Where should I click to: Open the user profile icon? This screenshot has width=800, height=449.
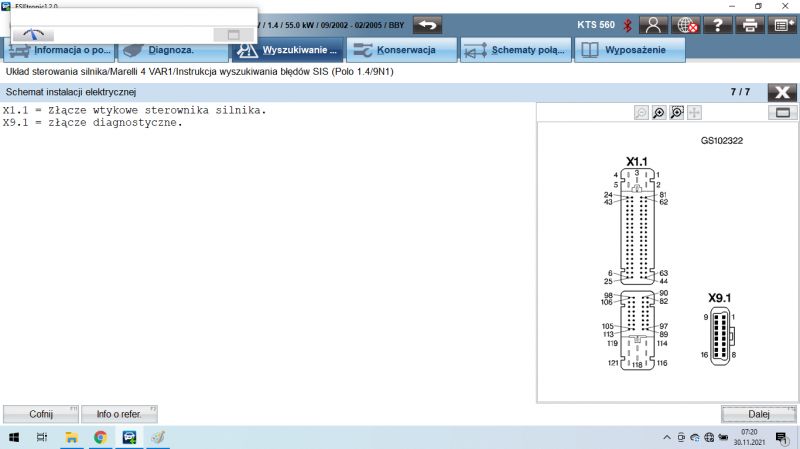point(653,24)
